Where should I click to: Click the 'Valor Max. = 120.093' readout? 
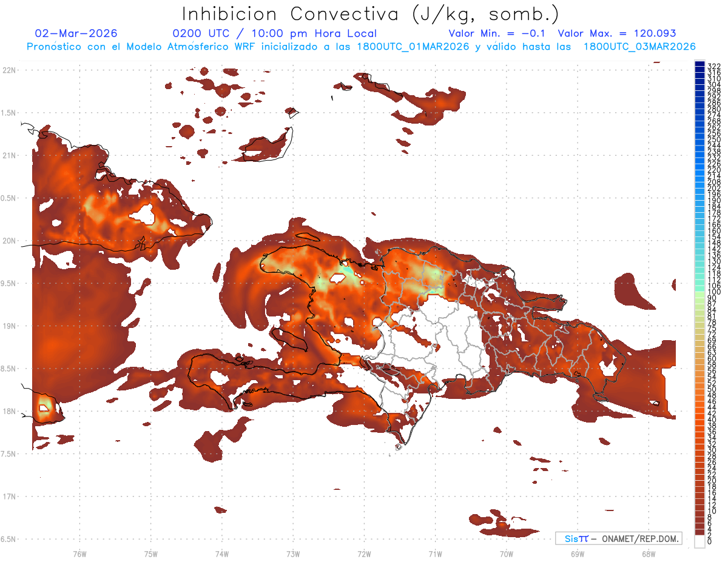(617, 33)
